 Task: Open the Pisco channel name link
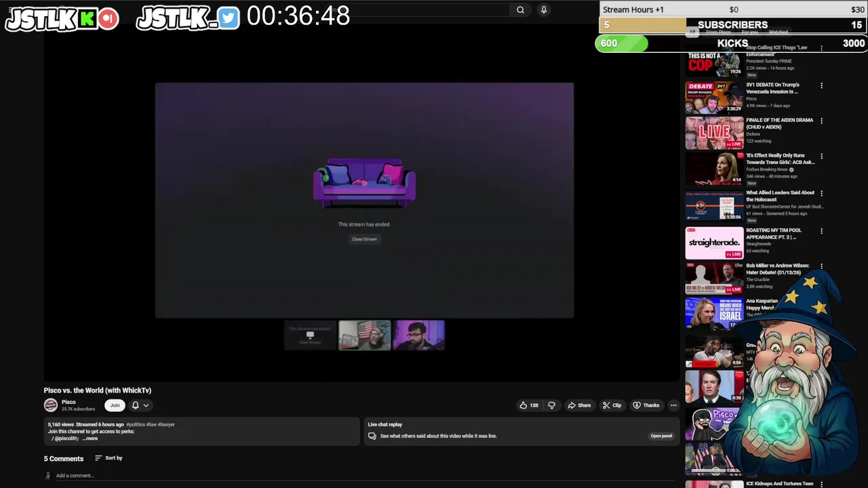click(x=68, y=402)
